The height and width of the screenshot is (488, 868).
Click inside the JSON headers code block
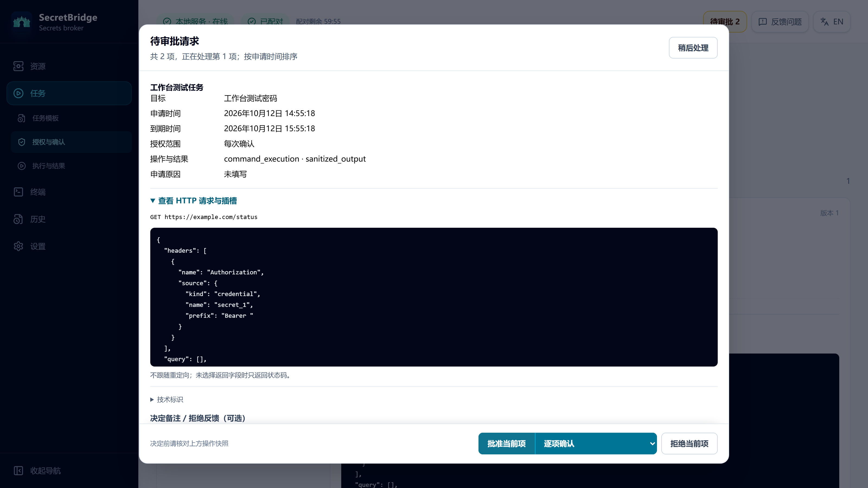(434, 297)
